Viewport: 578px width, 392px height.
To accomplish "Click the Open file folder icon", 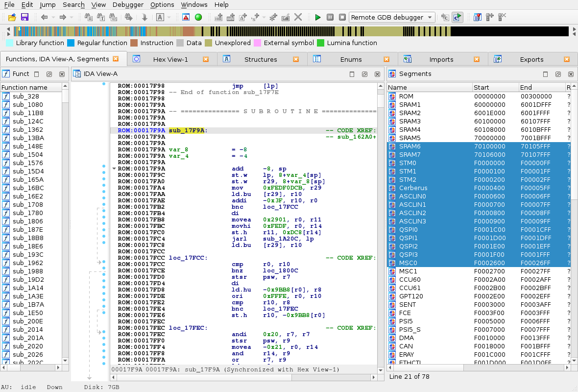I will (12, 17).
